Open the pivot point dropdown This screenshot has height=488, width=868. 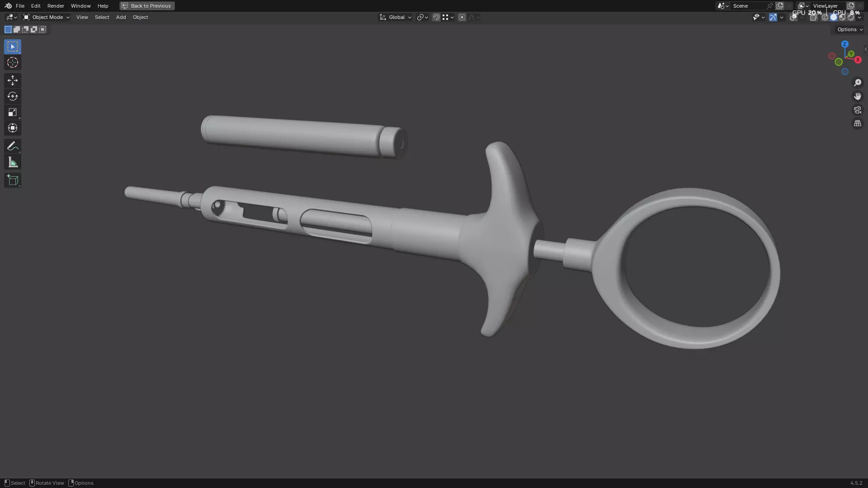click(x=423, y=17)
